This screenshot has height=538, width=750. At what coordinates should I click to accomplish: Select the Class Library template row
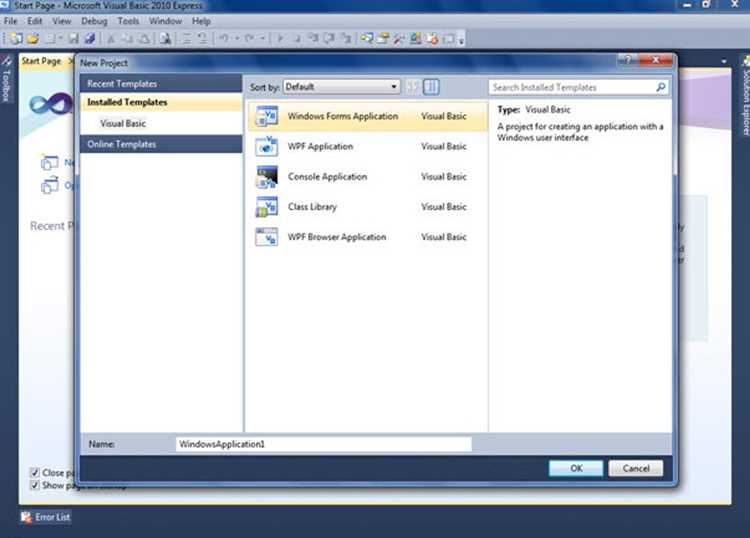pyautogui.click(x=367, y=207)
